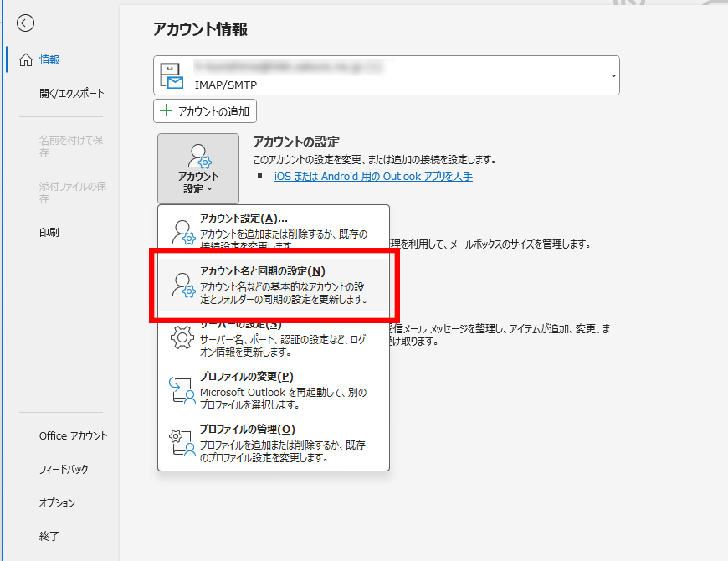This screenshot has width=728, height=561.
Task: Click the プロファイルの管理 icon
Action: [x=182, y=442]
